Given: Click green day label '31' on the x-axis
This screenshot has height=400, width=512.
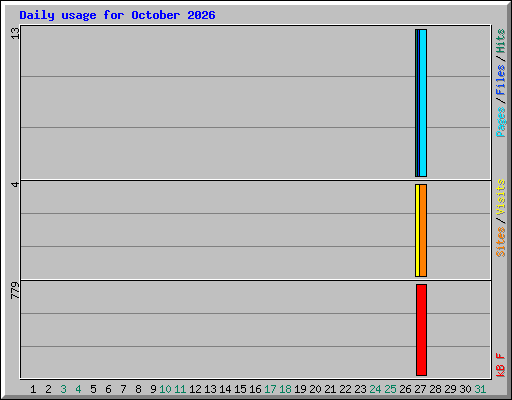Looking at the screenshot, I should 480,389.
